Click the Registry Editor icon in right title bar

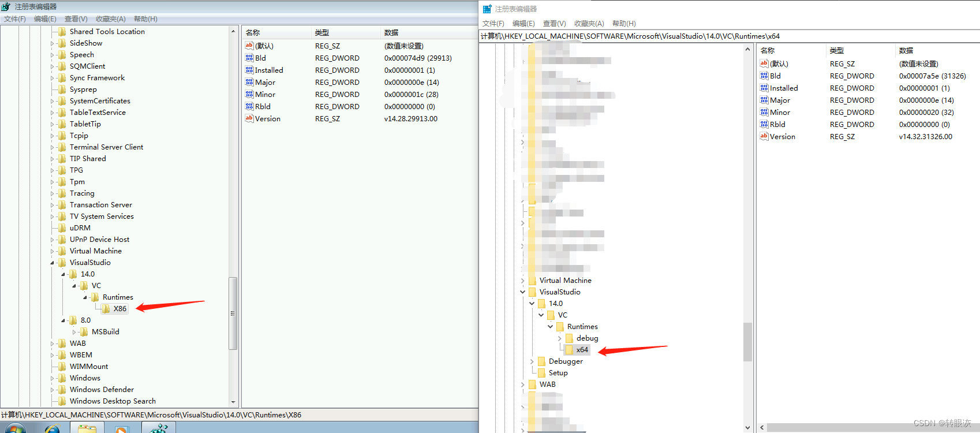pos(487,9)
